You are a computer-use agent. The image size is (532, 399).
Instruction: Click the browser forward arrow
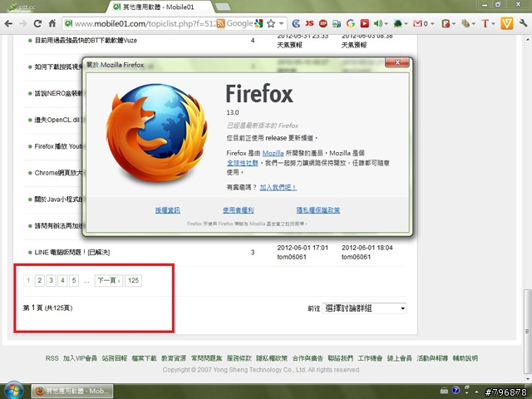point(23,23)
